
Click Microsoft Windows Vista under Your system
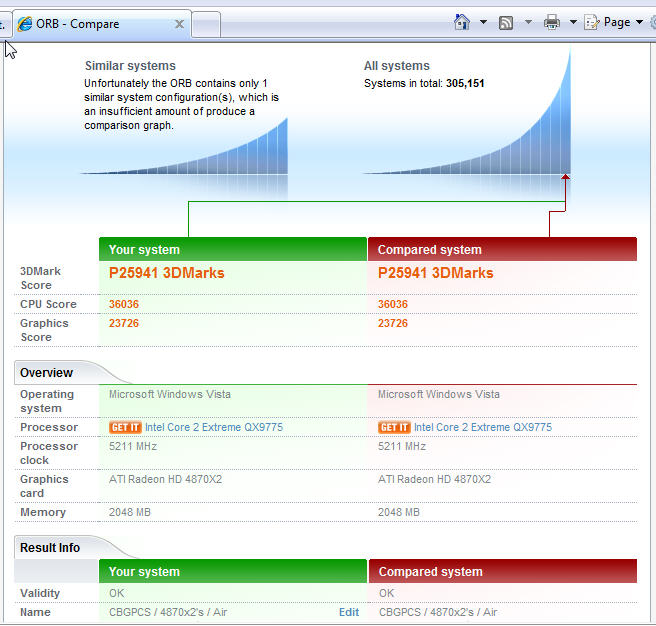tap(170, 394)
